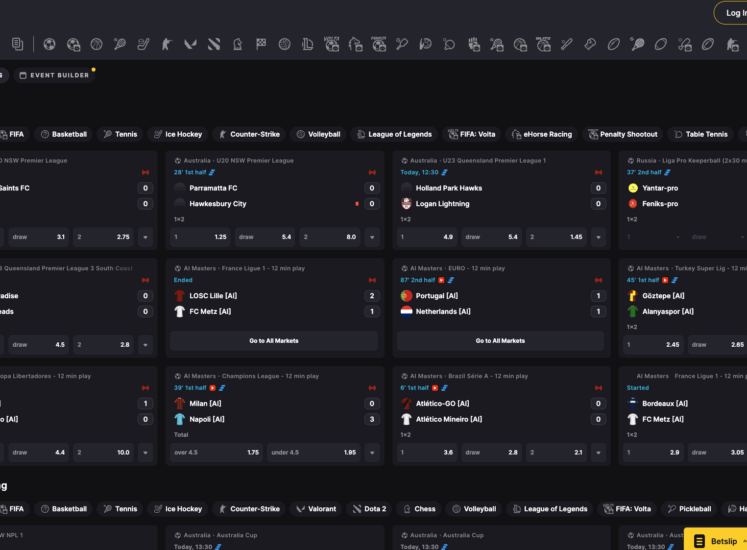Expand more markets on Atlético-GO card

coord(598,452)
